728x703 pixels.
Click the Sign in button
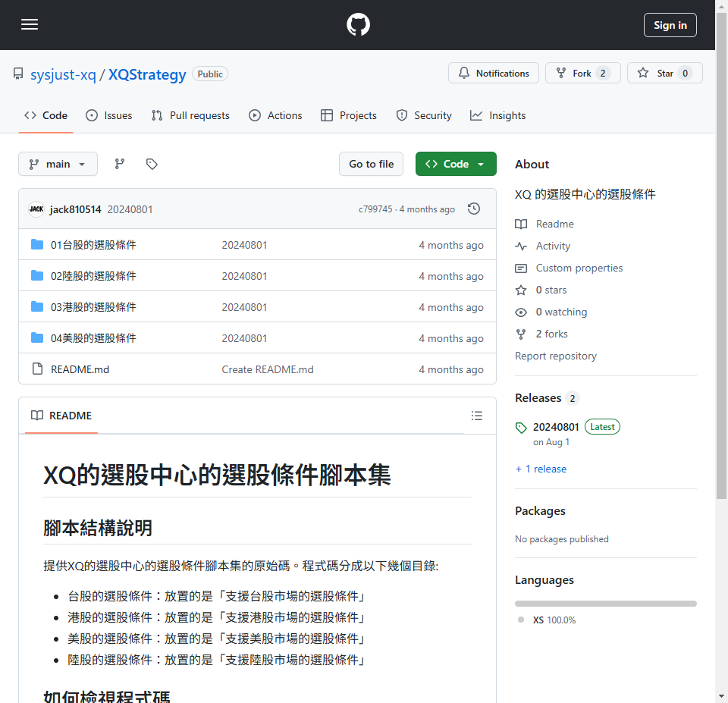(x=670, y=25)
